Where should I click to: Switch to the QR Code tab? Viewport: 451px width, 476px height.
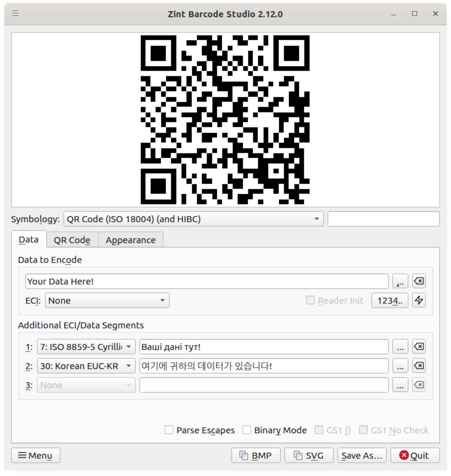[72, 240]
